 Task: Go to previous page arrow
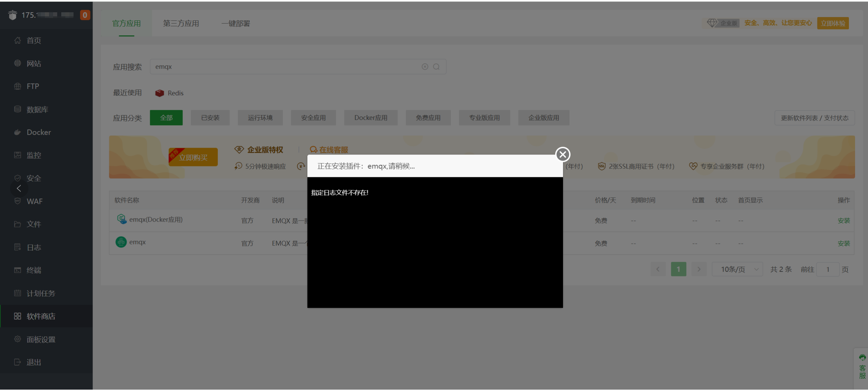[x=658, y=269]
